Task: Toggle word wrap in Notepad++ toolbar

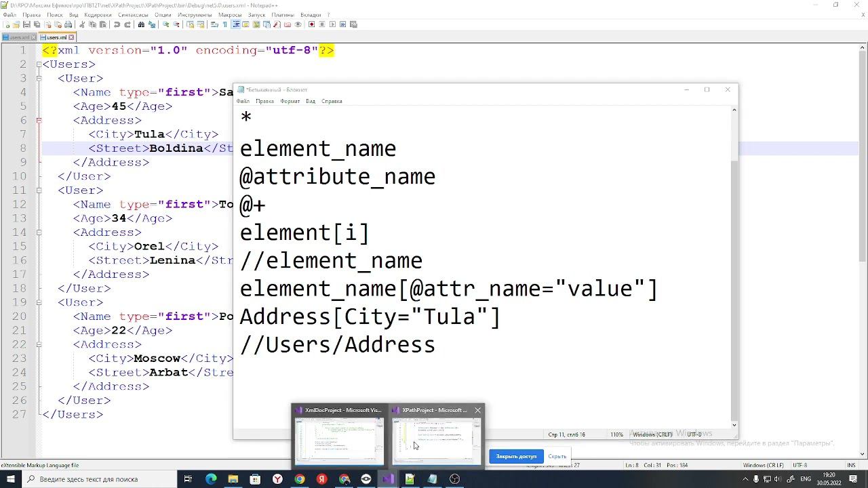Action: pyautogui.click(x=215, y=24)
